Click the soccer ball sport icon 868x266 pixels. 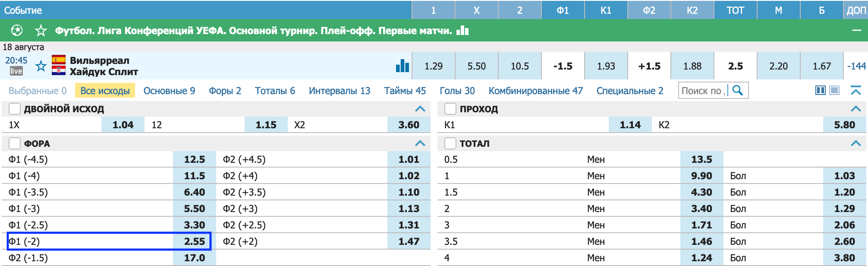click(17, 31)
